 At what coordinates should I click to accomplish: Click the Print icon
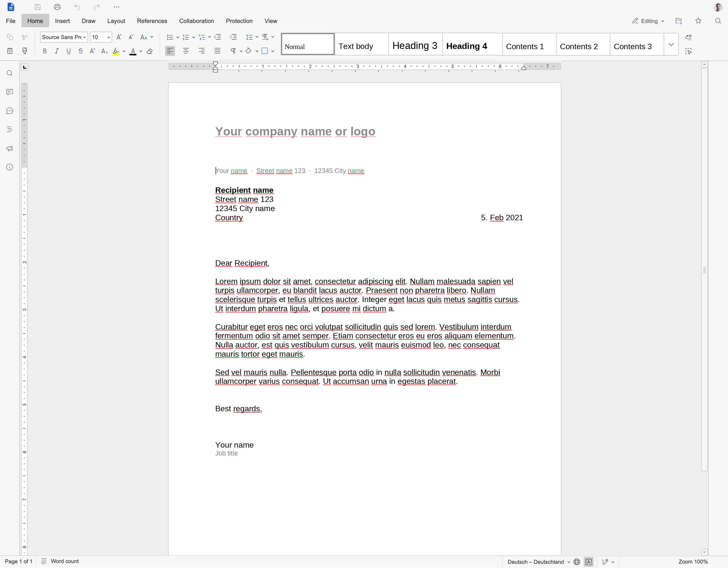(x=57, y=7)
